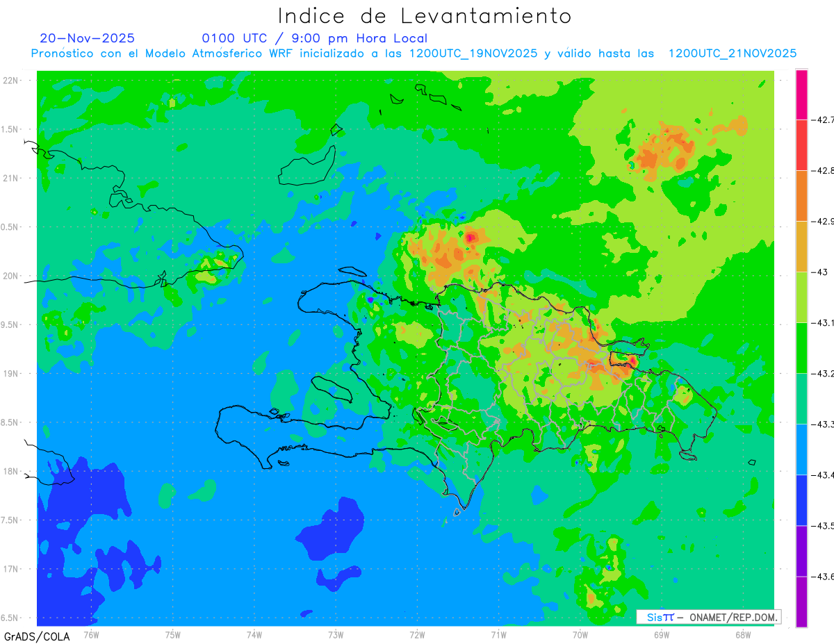
Task: Click the legend value '-43.1'
Action: pos(823,323)
